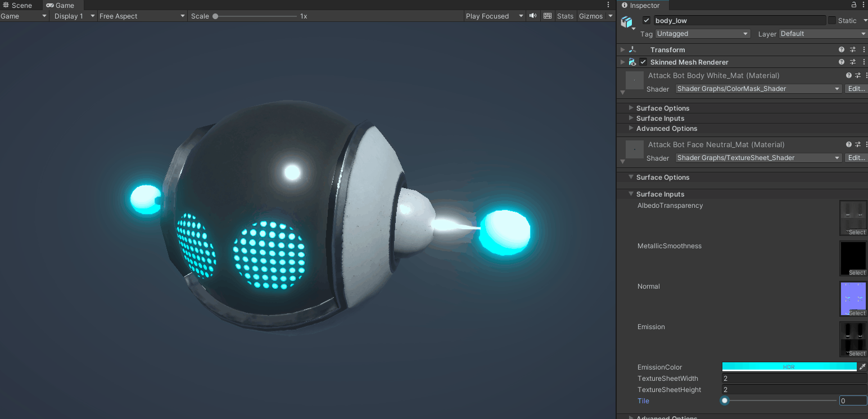
Task: Disable the Skinned Mesh Renderer component
Action: coord(643,62)
